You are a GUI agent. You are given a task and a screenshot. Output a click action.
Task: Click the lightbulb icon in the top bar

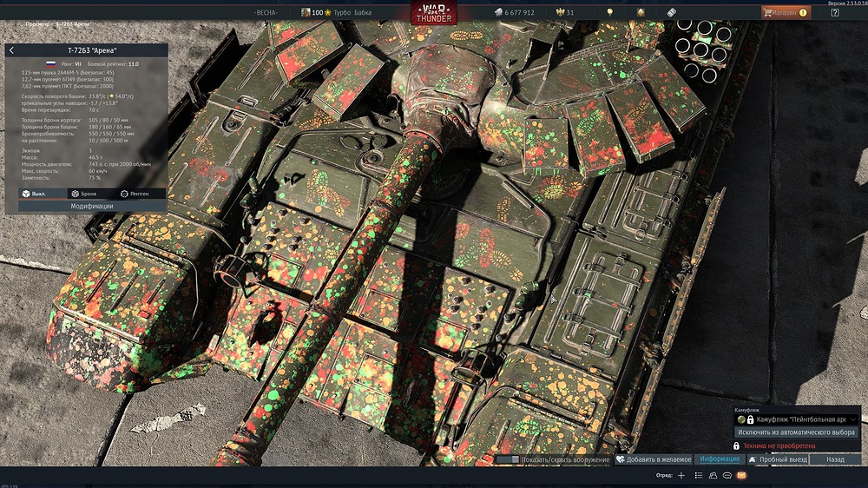(610, 13)
